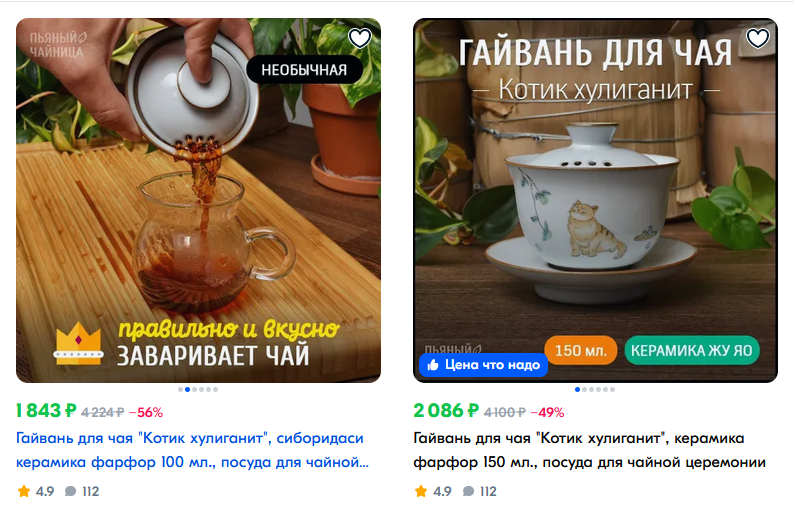Click the −56% discount label
796x519 pixels.
click(x=146, y=412)
